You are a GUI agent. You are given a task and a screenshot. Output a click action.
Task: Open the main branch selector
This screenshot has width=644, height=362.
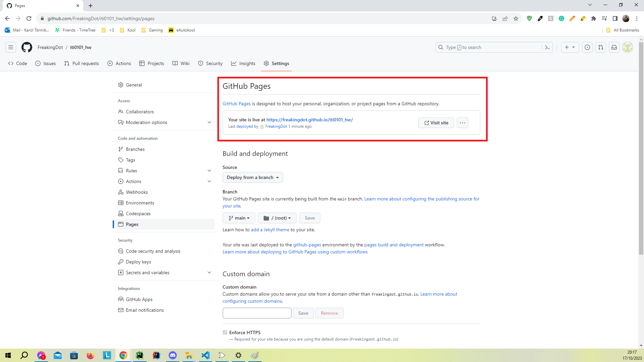coord(239,218)
